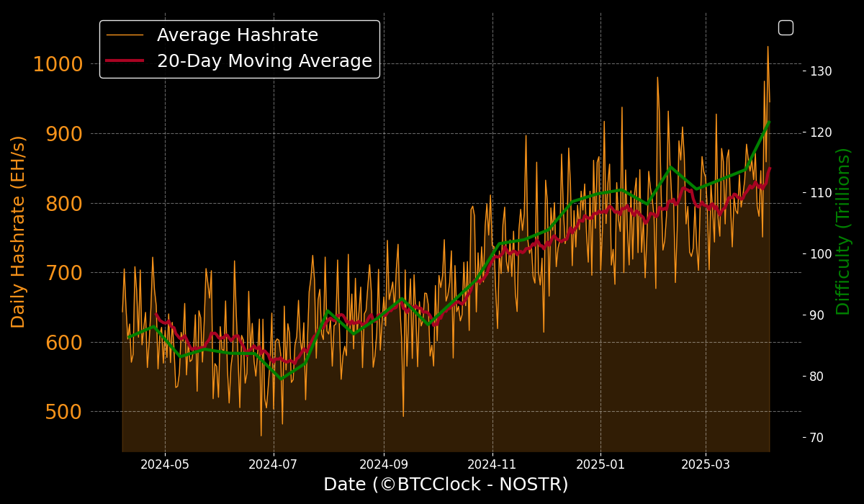Click the "Difficulty (Trillions)" axis title

pyautogui.click(x=843, y=232)
